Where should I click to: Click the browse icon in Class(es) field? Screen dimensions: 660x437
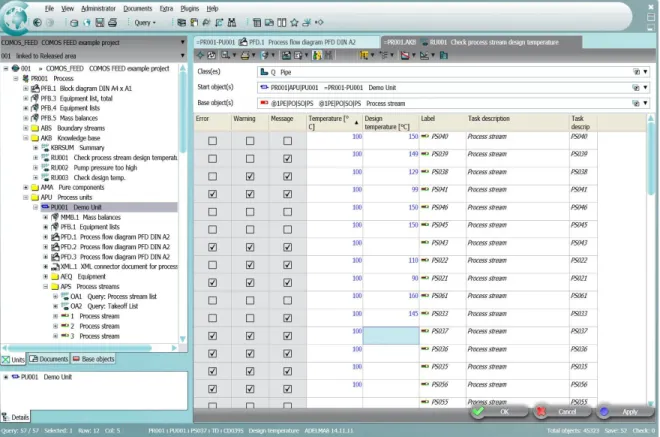(x=636, y=72)
